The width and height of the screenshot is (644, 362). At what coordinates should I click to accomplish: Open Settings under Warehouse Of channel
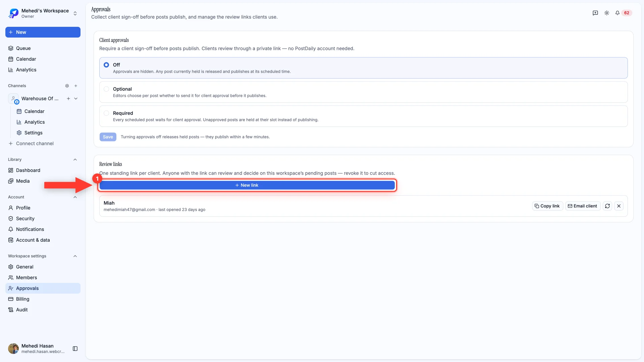click(x=47, y=133)
